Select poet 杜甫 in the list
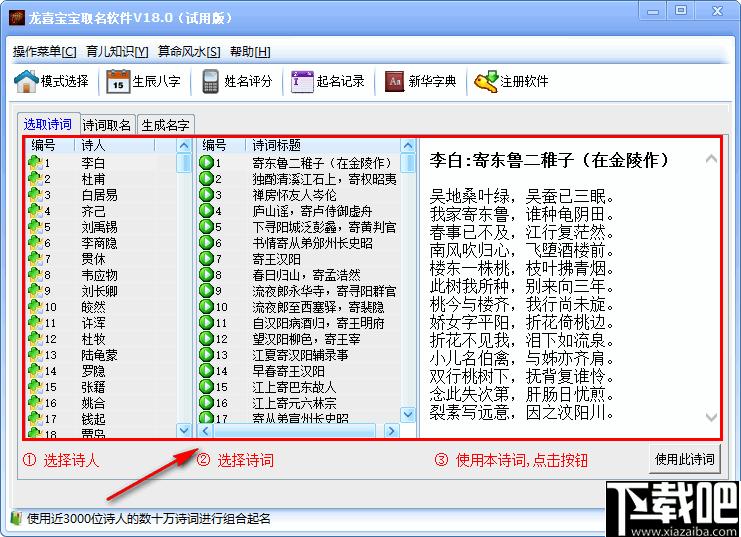 pyautogui.click(x=93, y=179)
